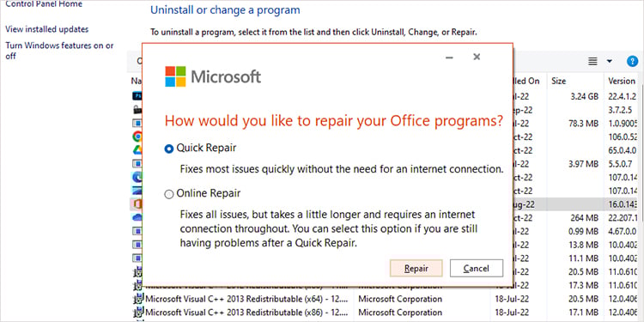Select the OneDrive cloud program icon

(137, 217)
